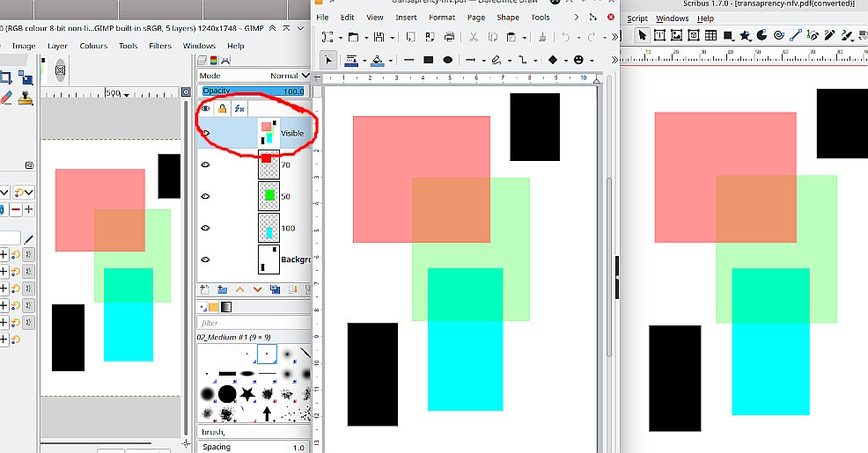The width and height of the screenshot is (868, 453).
Task: Open the Colours menu in GIMP
Action: (x=93, y=46)
